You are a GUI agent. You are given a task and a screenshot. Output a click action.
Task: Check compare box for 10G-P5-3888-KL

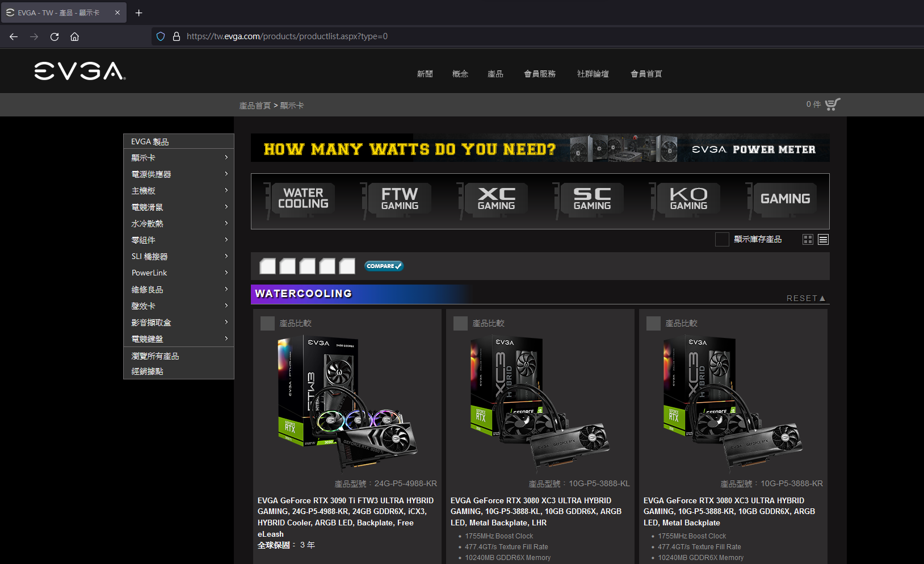(460, 323)
